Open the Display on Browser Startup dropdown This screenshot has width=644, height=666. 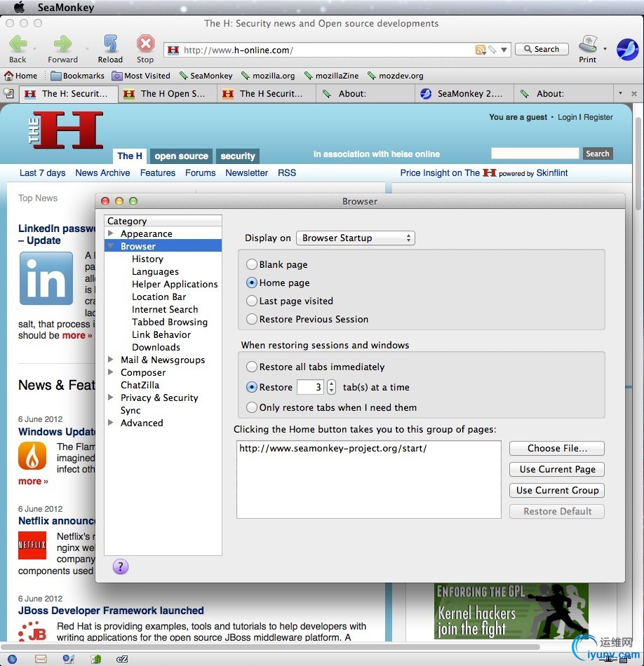click(x=356, y=238)
